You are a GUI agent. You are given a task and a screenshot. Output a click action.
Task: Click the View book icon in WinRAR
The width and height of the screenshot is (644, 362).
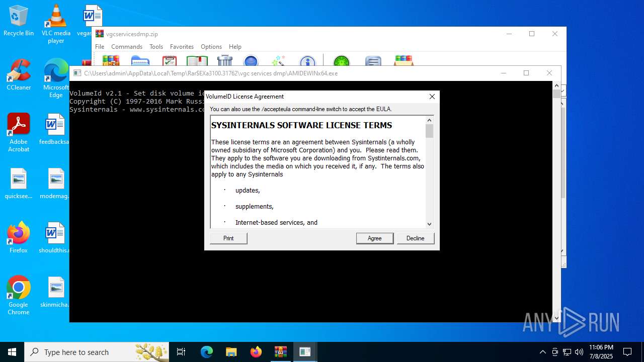pos(197,60)
